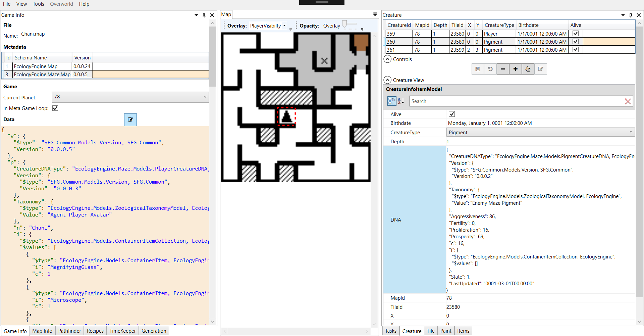Switch property grid to alphabetical sort
644x336 pixels.
pyautogui.click(x=401, y=101)
